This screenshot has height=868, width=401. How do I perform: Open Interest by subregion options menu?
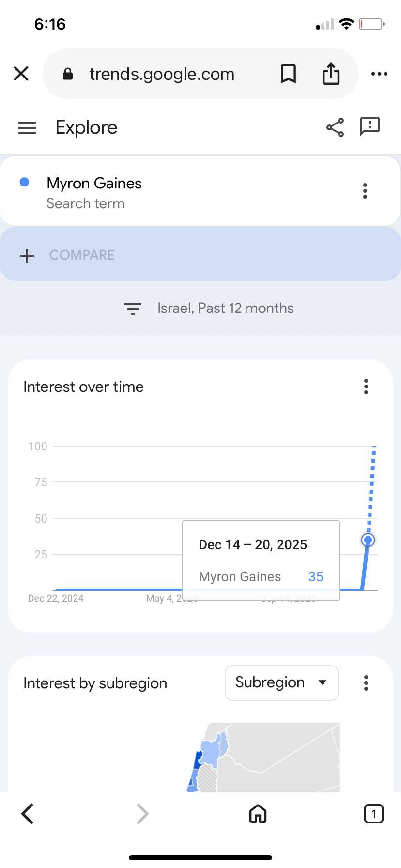coord(366,683)
